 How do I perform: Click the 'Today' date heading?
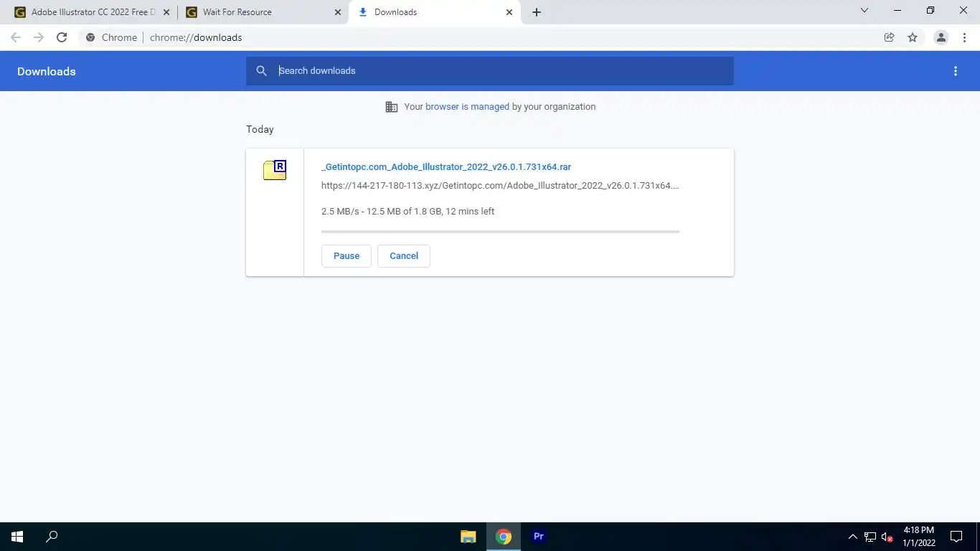260,130
